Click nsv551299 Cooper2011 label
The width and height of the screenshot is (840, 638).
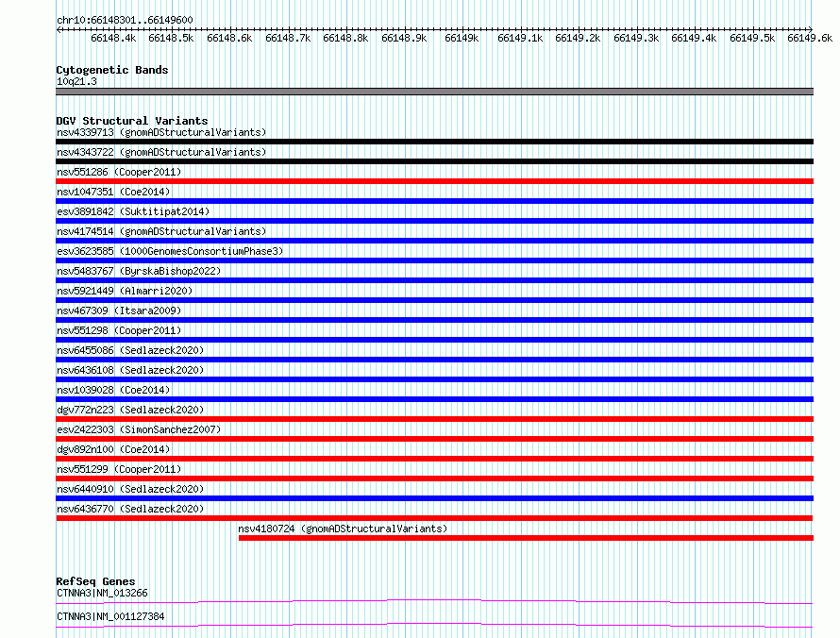click(119, 469)
